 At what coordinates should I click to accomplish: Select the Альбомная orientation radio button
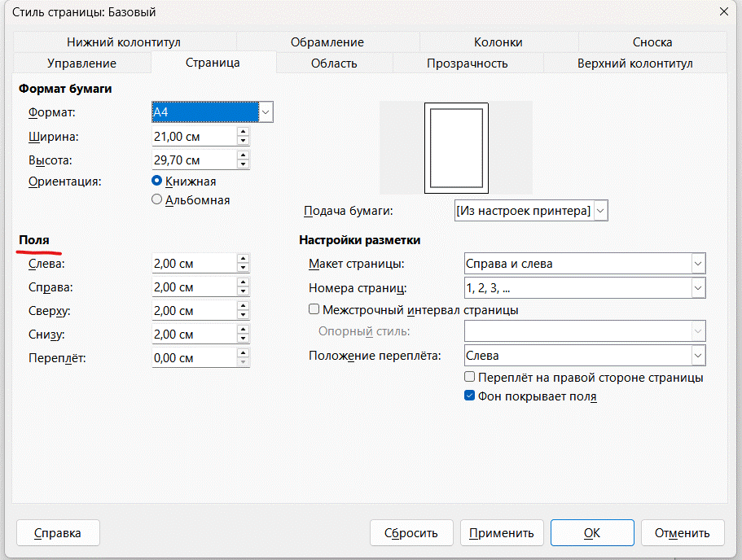pyautogui.click(x=157, y=199)
